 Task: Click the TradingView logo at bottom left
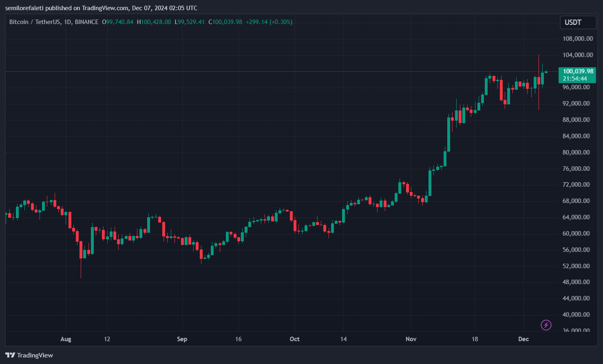click(x=29, y=355)
